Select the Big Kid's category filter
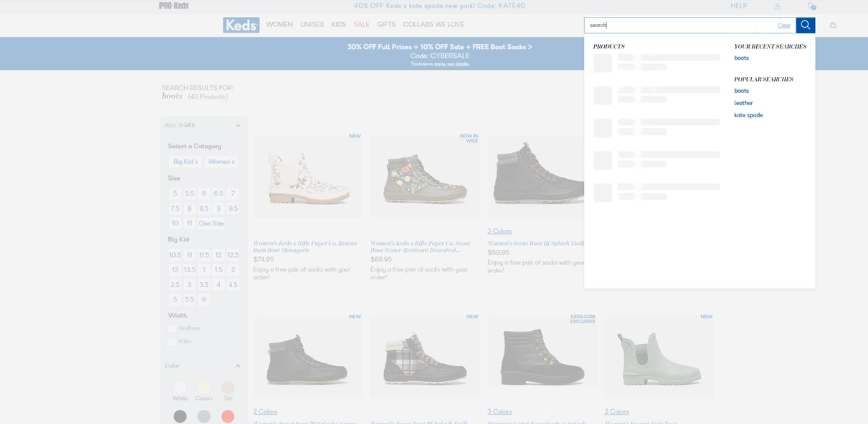 point(185,162)
